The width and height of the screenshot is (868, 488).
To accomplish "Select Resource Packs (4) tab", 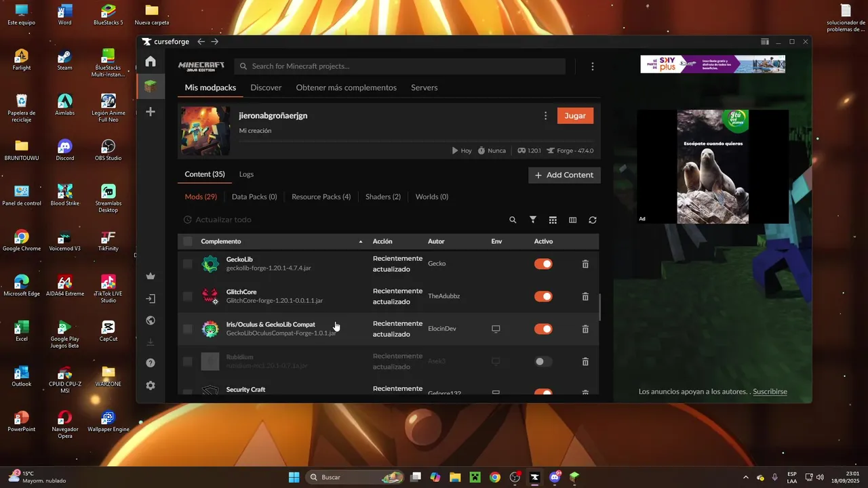I will (321, 197).
